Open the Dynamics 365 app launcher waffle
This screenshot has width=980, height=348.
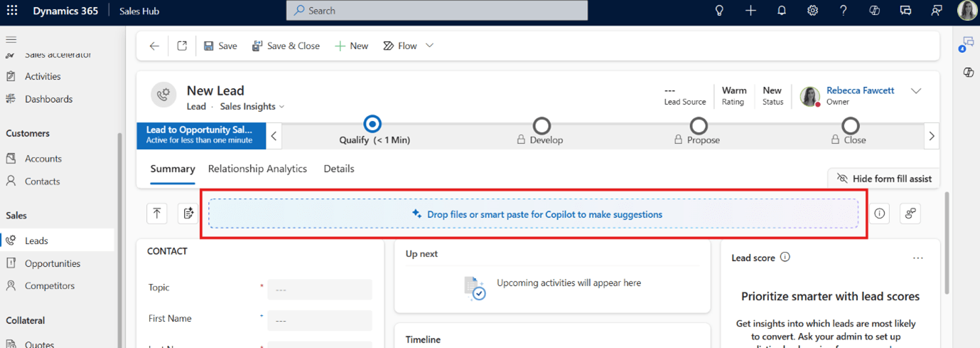coord(12,11)
